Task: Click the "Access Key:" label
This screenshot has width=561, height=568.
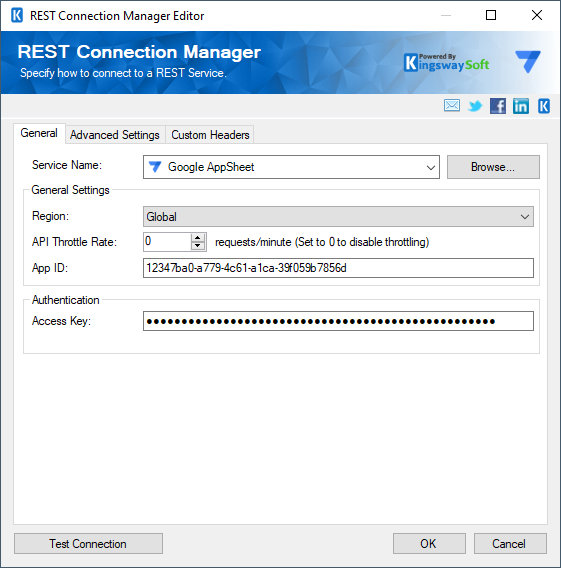Action: pyautogui.click(x=61, y=321)
